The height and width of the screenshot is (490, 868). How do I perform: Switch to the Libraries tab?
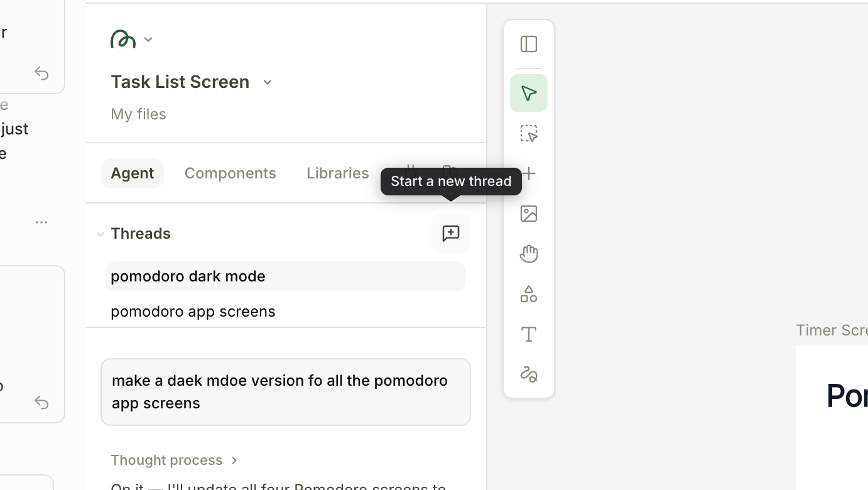point(337,173)
